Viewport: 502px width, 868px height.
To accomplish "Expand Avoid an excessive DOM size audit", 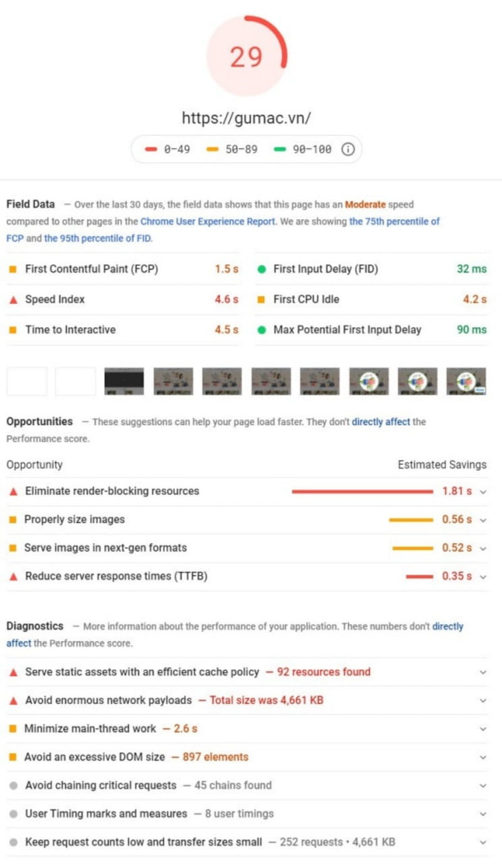I will (483, 757).
